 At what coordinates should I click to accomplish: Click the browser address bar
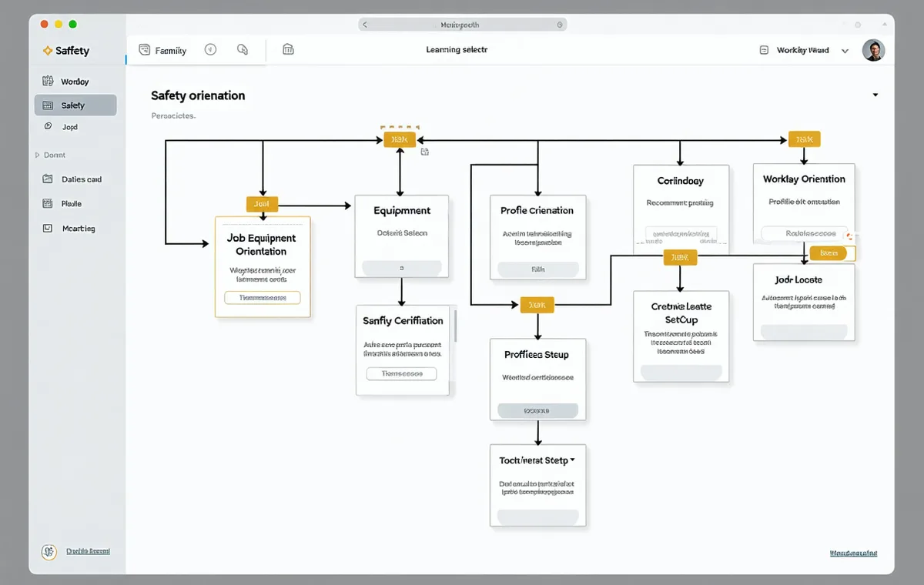pyautogui.click(x=462, y=25)
